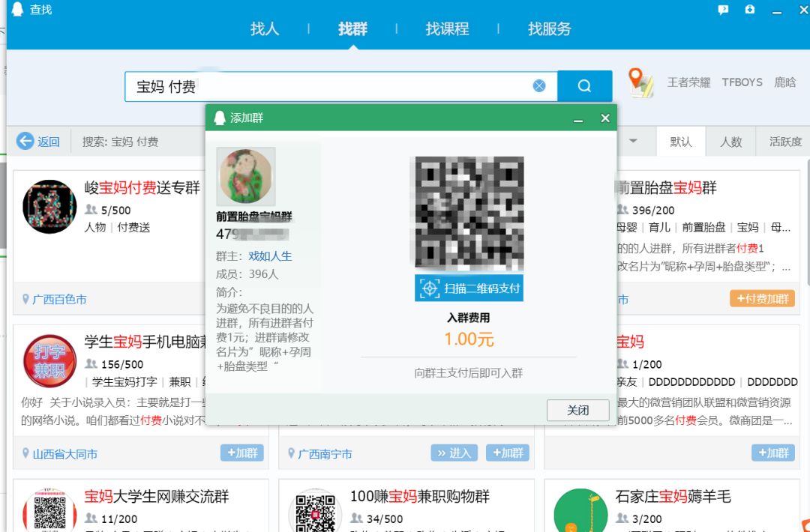Switch to the 找课程 tab
The height and width of the screenshot is (532, 810).
click(447, 28)
